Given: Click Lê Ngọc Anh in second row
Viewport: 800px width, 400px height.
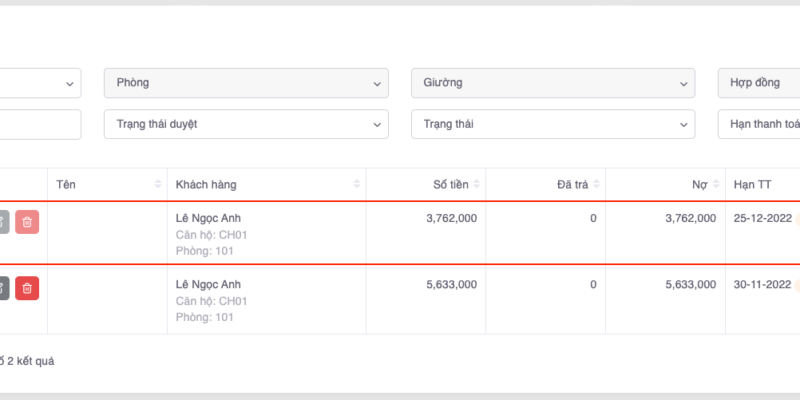Looking at the screenshot, I should tap(208, 284).
